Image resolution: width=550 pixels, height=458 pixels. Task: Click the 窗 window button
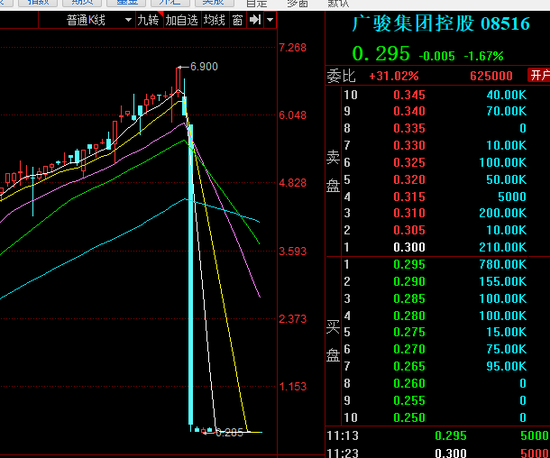tap(237, 20)
